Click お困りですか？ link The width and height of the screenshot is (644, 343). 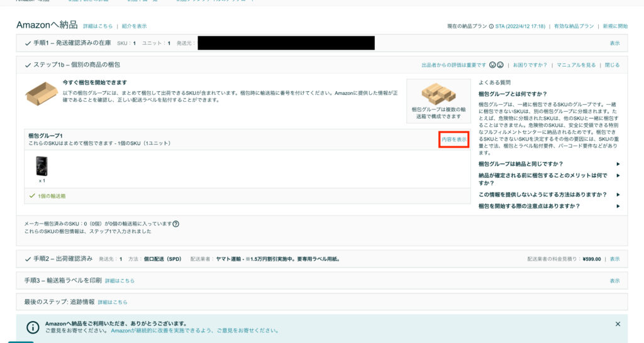tap(530, 65)
